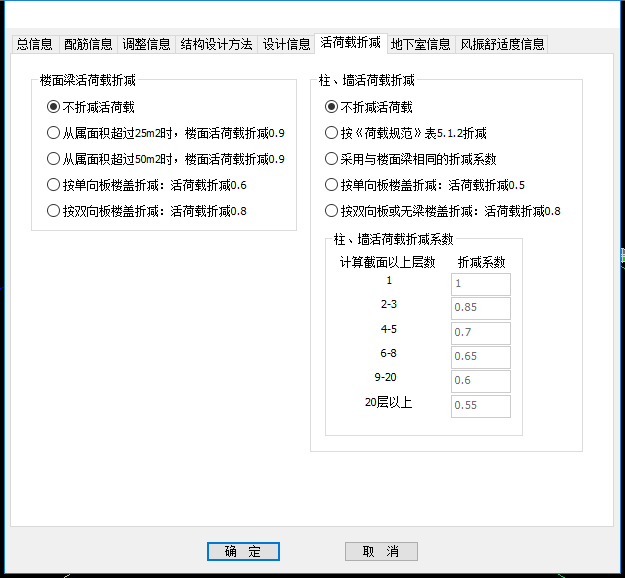
Task: Open the 结构设计方法 tab
Action: (x=216, y=44)
